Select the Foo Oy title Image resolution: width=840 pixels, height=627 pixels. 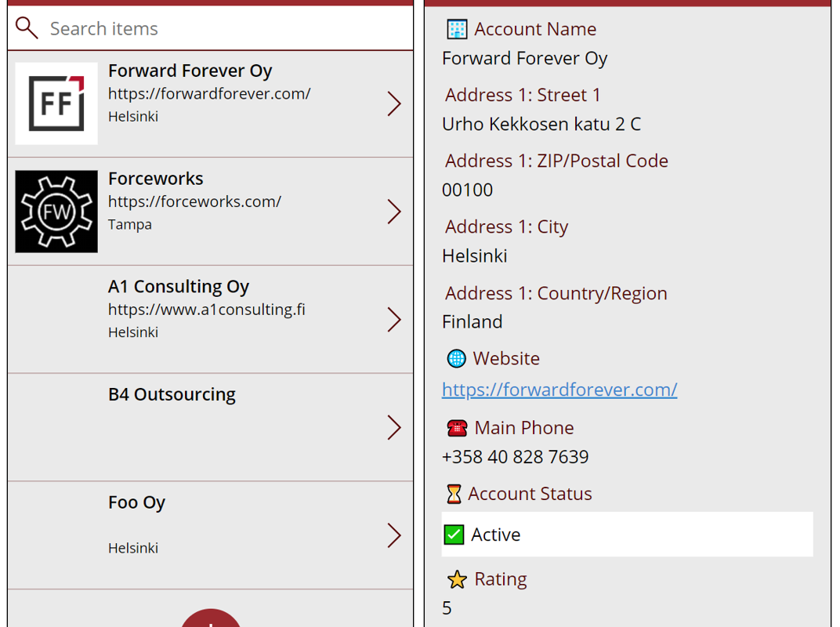point(136,502)
